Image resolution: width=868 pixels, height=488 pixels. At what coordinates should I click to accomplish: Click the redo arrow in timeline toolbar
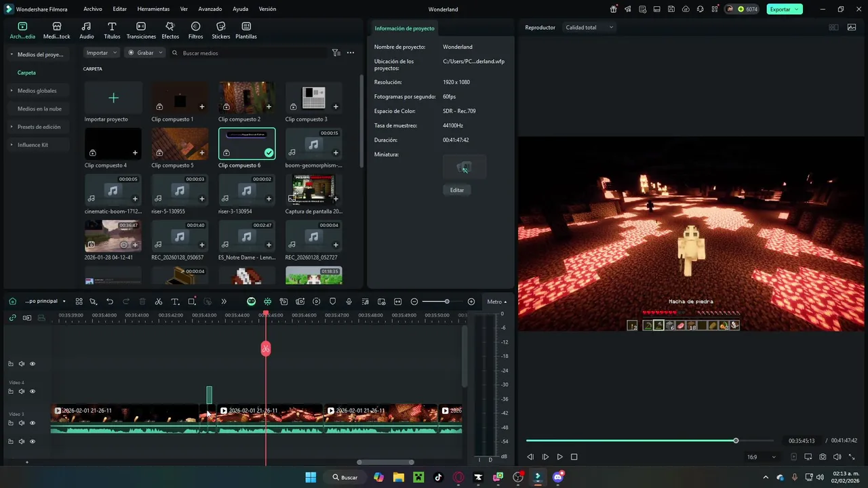[126, 302]
